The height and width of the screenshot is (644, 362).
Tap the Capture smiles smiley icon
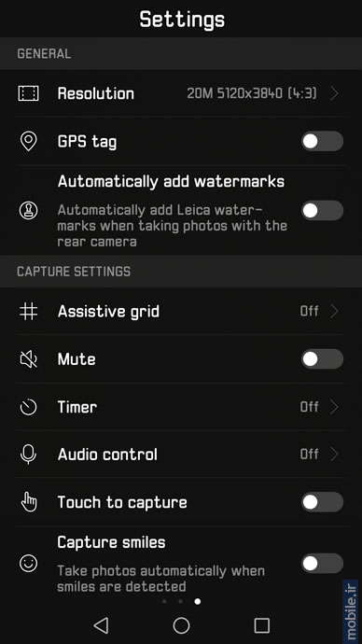[x=28, y=563]
